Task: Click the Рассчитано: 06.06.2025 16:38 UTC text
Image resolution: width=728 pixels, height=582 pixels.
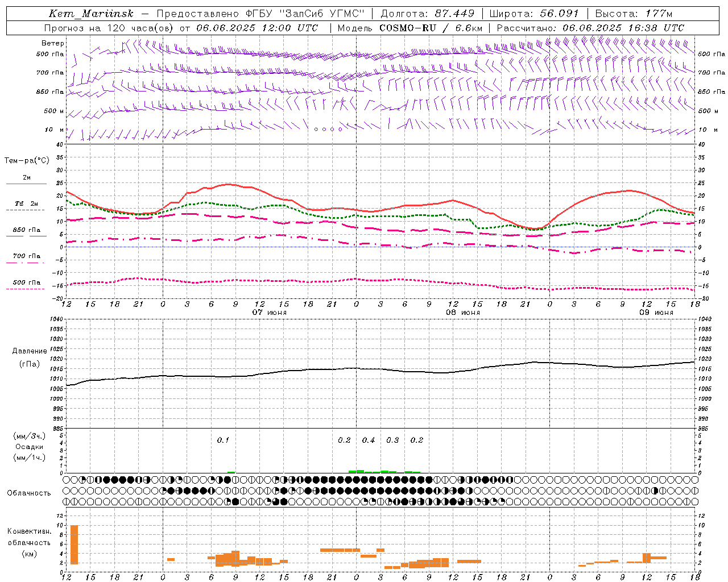Action: [590, 28]
